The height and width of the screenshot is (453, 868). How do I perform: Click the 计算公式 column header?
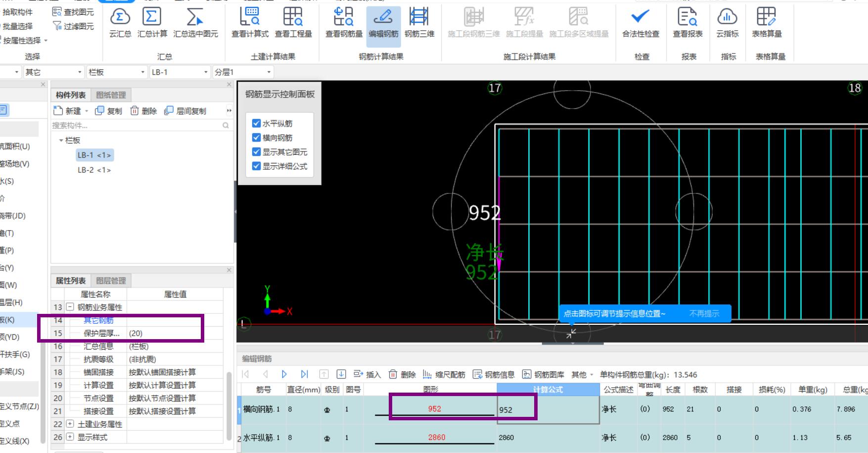pyautogui.click(x=548, y=390)
